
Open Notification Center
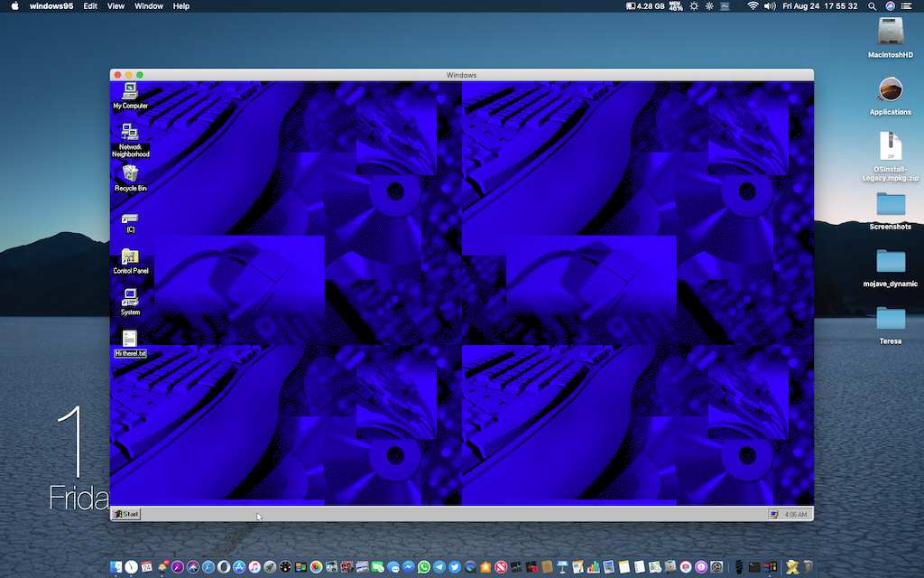coord(907,6)
